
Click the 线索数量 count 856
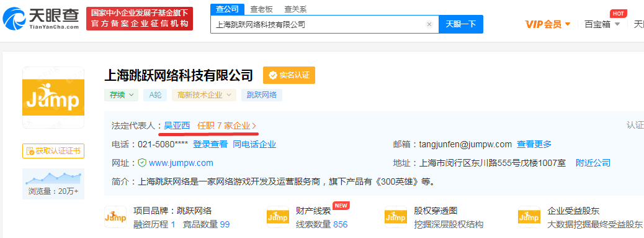pyautogui.click(x=341, y=224)
